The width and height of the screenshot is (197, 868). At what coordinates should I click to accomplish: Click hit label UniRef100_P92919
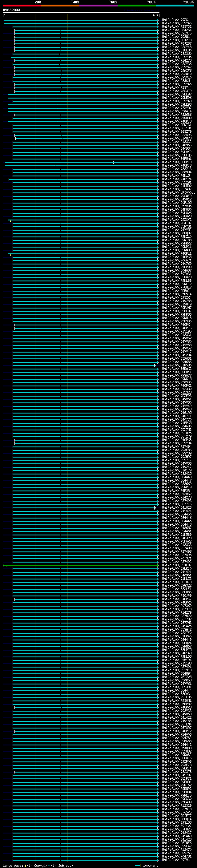(x=177, y=670)
